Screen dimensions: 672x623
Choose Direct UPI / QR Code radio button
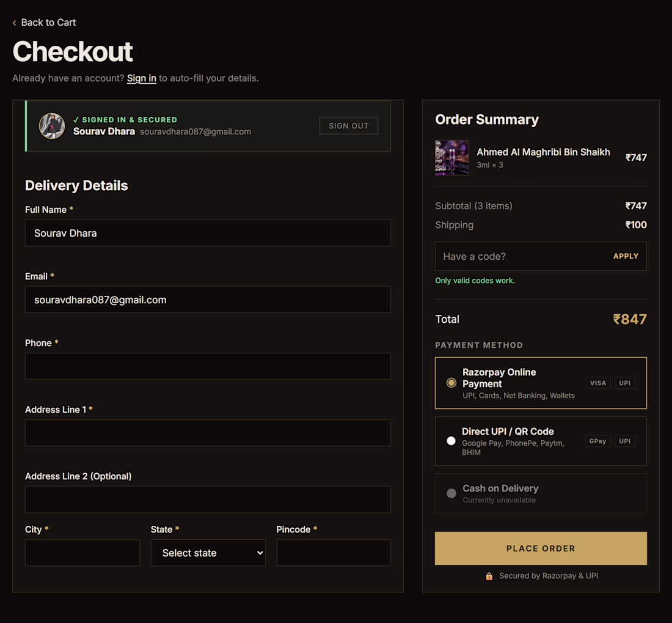tap(451, 441)
